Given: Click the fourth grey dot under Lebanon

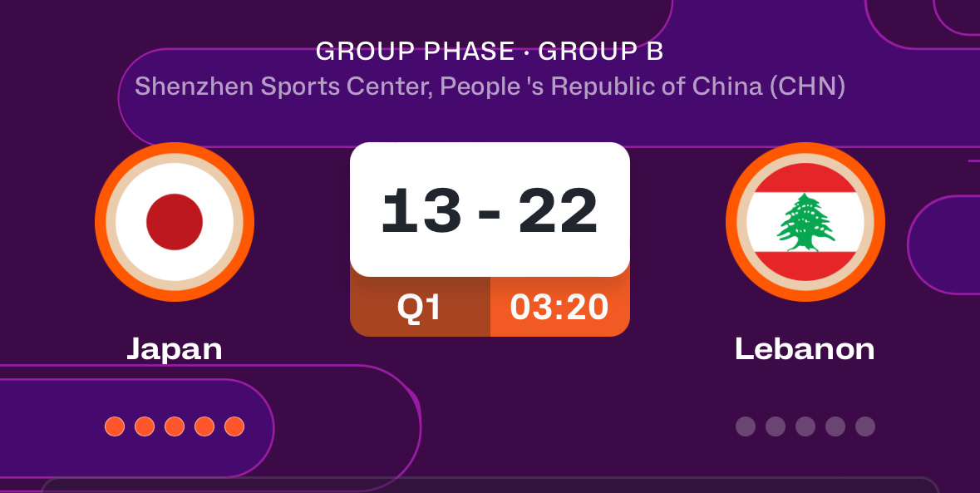Looking at the screenshot, I should point(835,426).
